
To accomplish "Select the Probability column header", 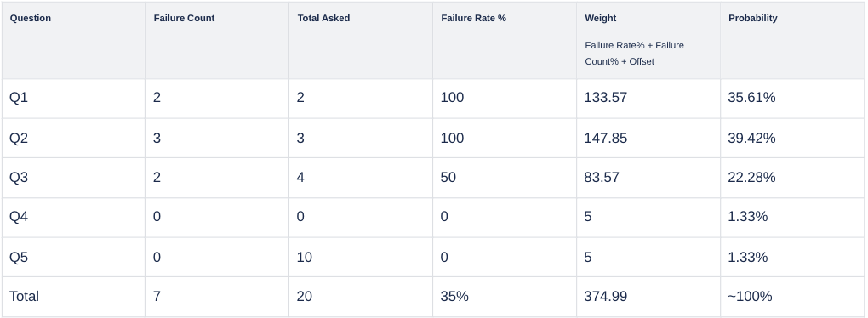I will click(x=753, y=18).
